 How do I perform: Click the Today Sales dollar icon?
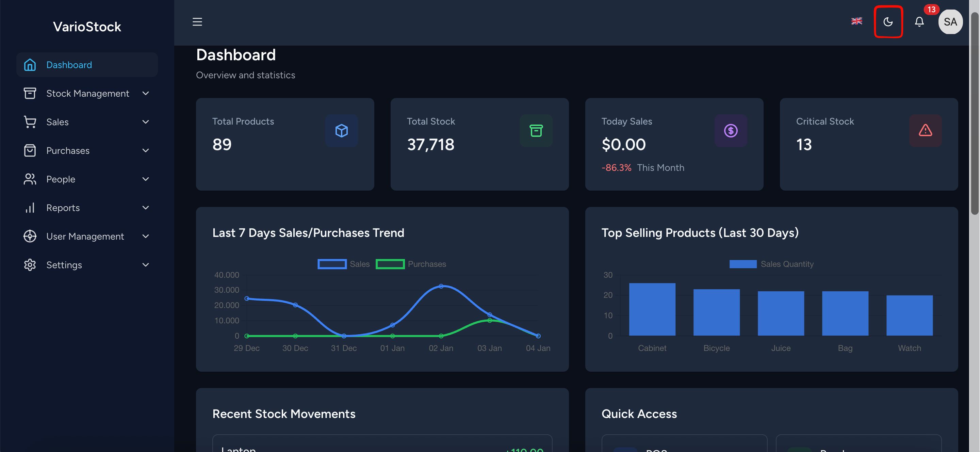point(731,131)
